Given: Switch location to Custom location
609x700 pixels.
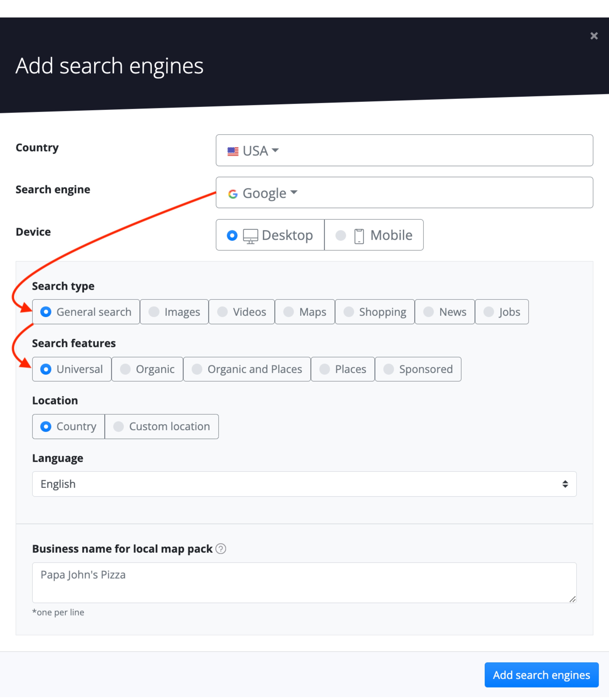Looking at the screenshot, I should [x=162, y=427].
